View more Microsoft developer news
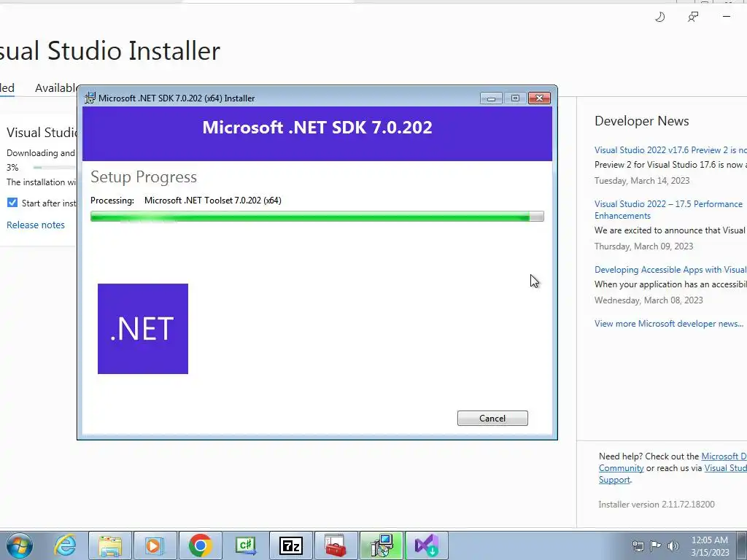This screenshot has width=747, height=560. tap(669, 323)
